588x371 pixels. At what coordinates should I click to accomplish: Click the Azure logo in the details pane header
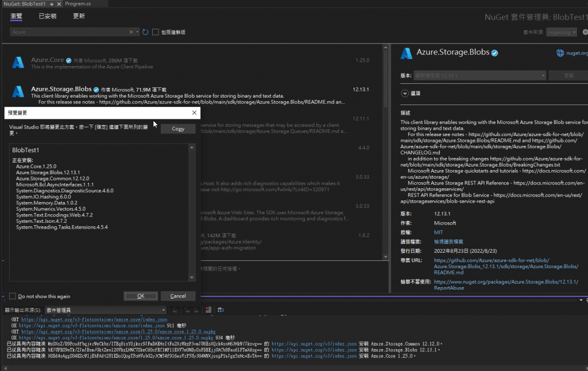coord(407,53)
